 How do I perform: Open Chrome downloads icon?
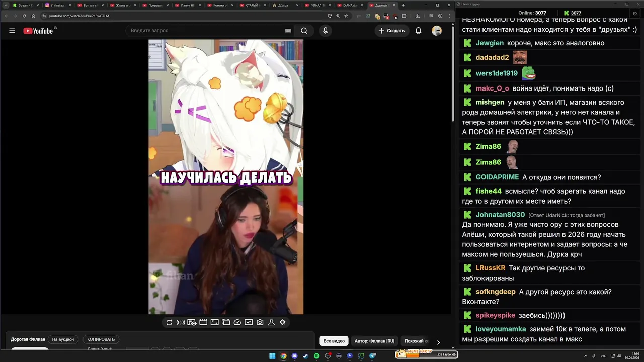(x=418, y=16)
